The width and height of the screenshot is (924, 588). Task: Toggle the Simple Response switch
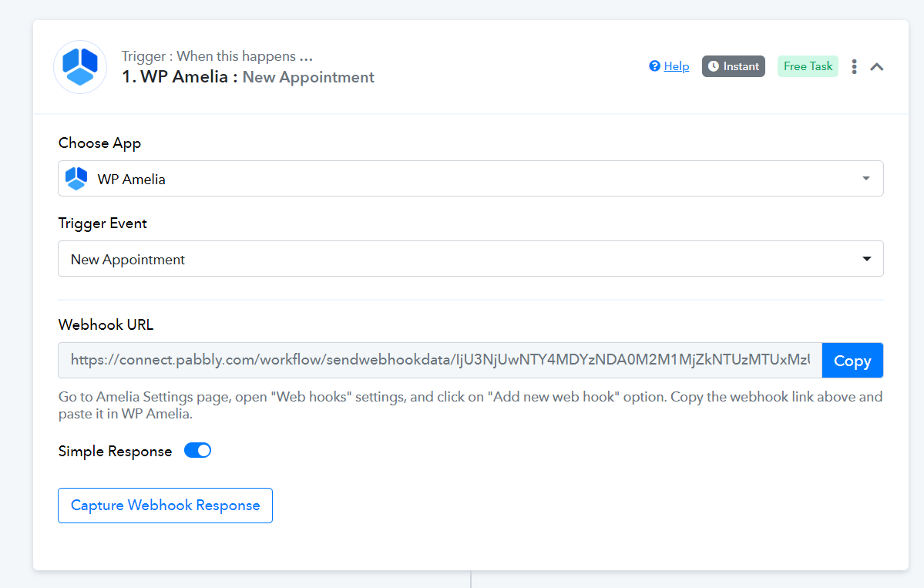tap(197, 451)
